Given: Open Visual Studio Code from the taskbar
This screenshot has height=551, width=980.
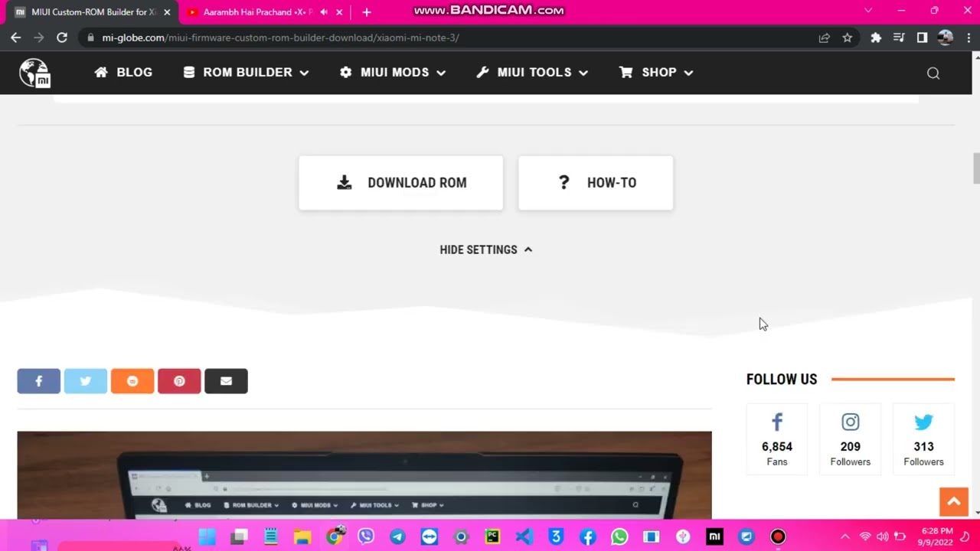Looking at the screenshot, I should (x=524, y=537).
